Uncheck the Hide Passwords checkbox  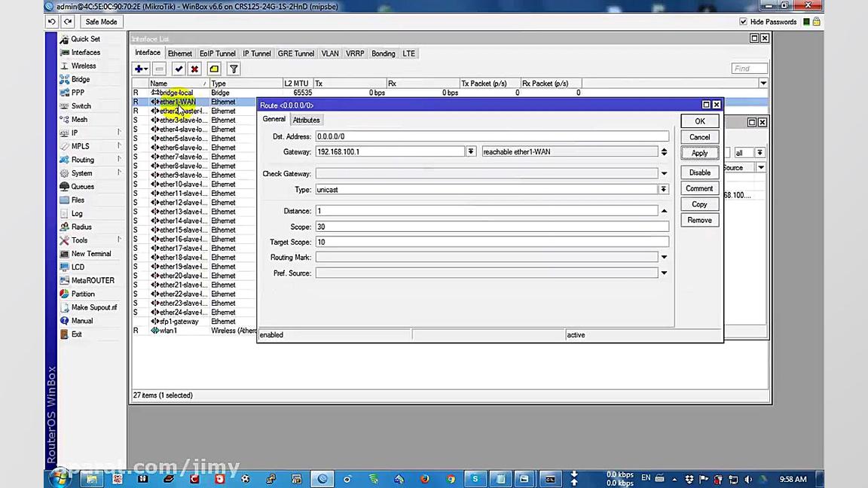coord(744,22)
